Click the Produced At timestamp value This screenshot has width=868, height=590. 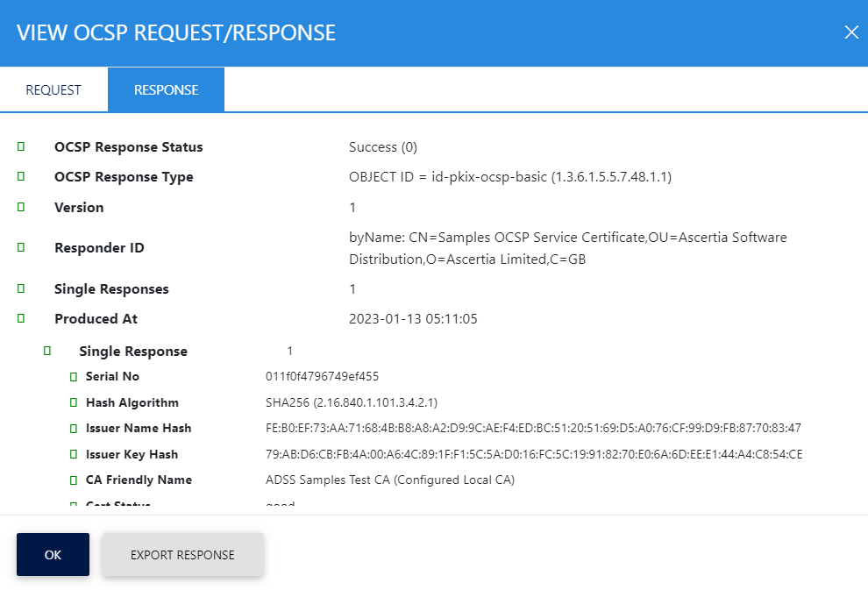coord(413,319)
